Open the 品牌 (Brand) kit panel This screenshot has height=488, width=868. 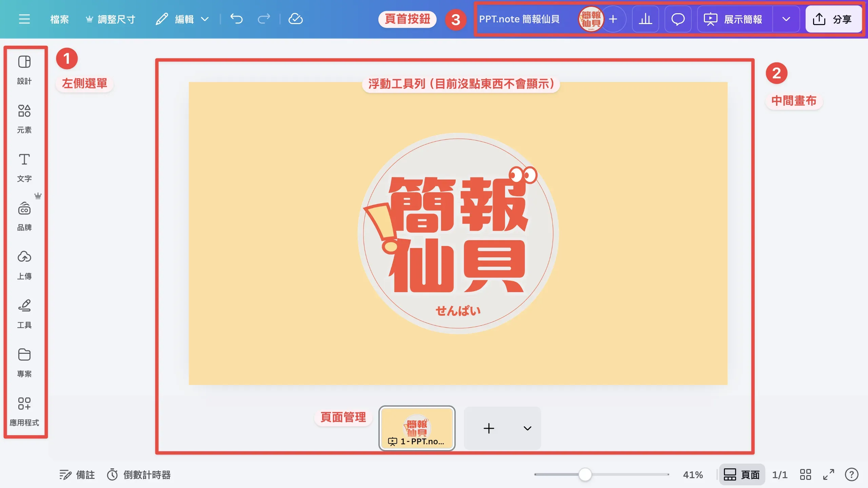pyautogui.click(x=24, y=216)
